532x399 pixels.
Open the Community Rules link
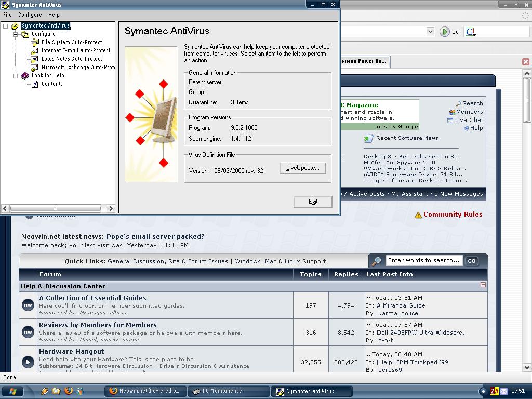454,214
